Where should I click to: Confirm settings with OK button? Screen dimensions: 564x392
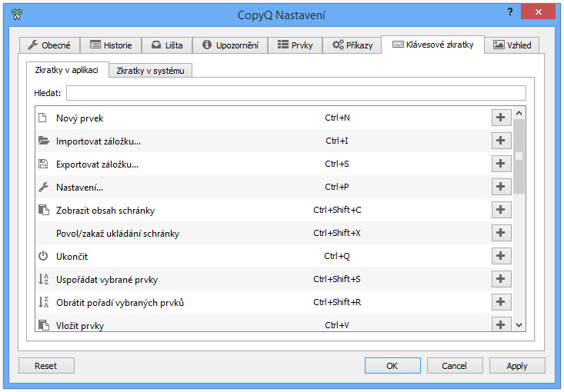392,366
